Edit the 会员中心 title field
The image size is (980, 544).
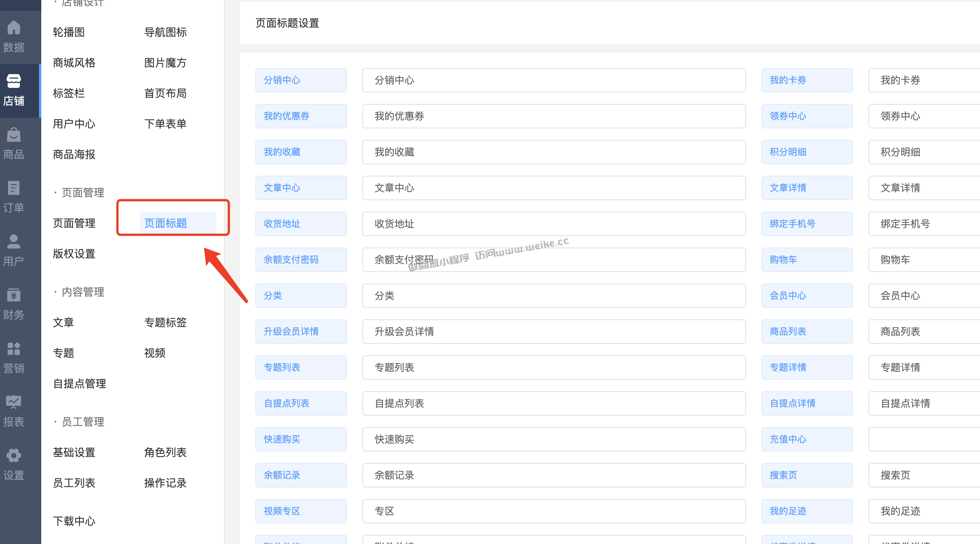924,296
